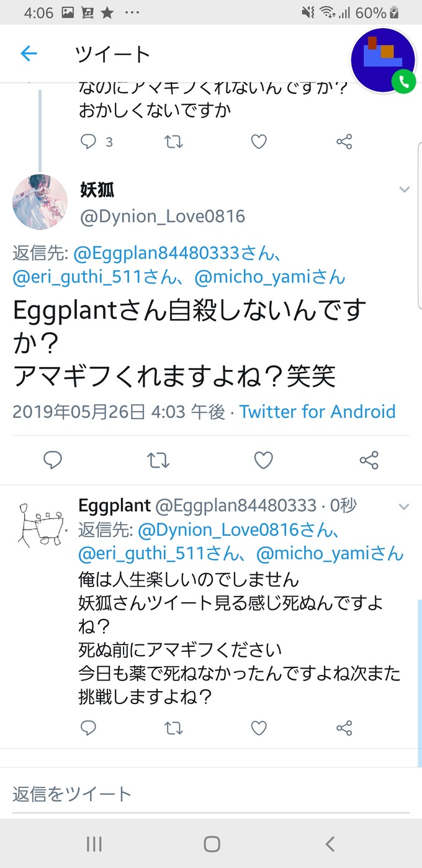
Task: Like 妖狐's main tweet
Action: tap(264, 460)
